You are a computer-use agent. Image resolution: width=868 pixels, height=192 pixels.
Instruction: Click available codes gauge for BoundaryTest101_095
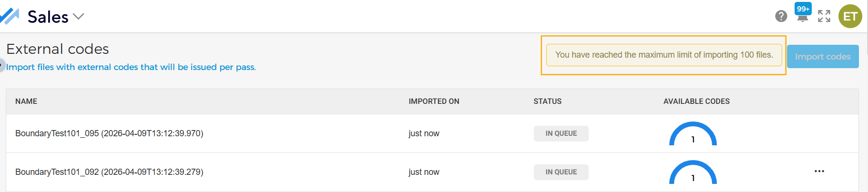pyautogui.click(x=693, y=135)
